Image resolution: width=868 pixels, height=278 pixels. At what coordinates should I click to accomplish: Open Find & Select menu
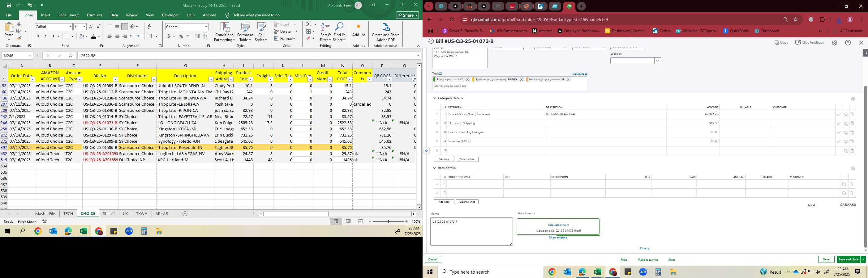pyautogui.click(x=339, y=32)
